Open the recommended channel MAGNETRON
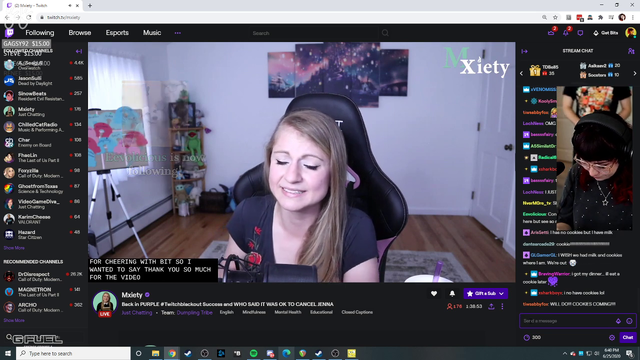 click(44, 292)
